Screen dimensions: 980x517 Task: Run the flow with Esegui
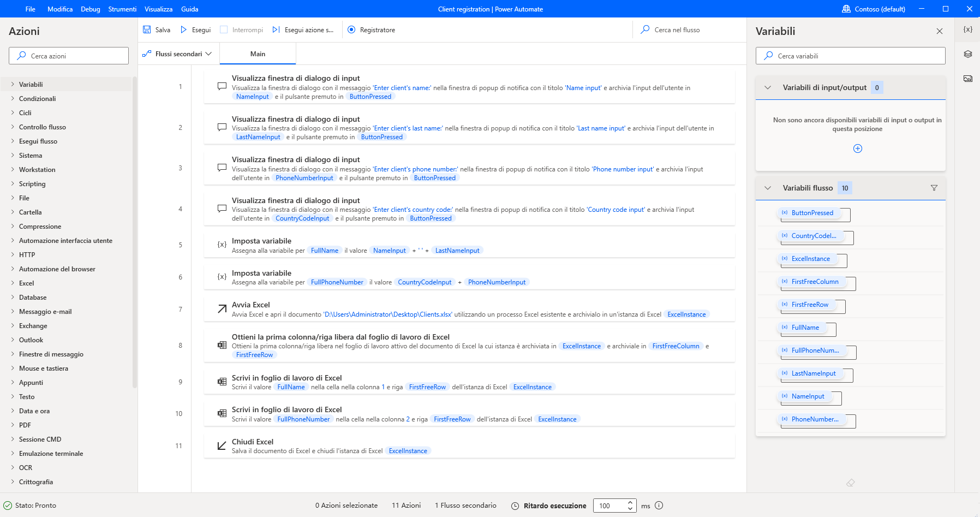(x=195, y=29)
